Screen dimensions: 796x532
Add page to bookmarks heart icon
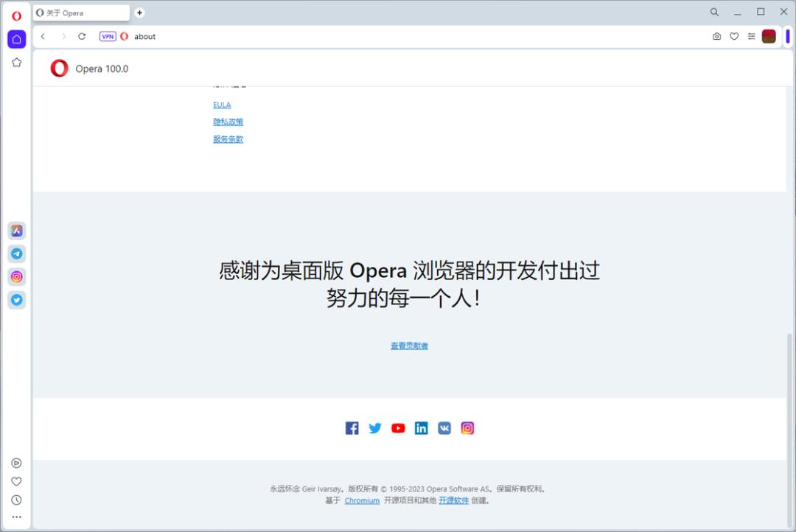[734, 36]
